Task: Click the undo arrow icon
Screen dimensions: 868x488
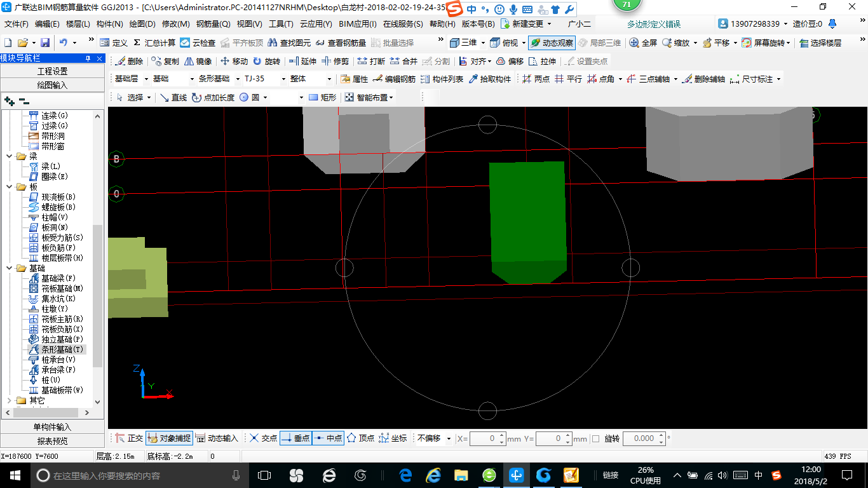Action: point(64,43)
